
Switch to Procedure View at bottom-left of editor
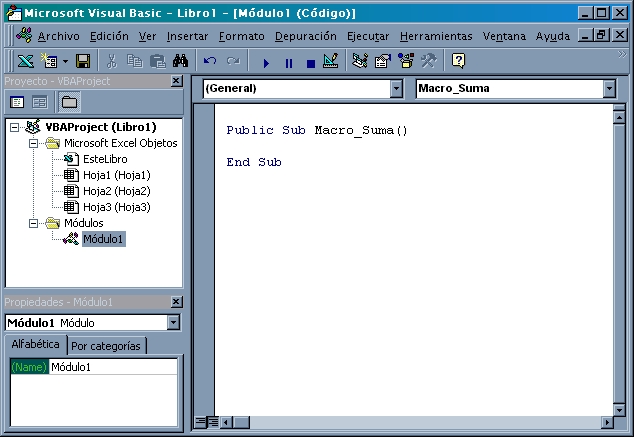(201, 423)
